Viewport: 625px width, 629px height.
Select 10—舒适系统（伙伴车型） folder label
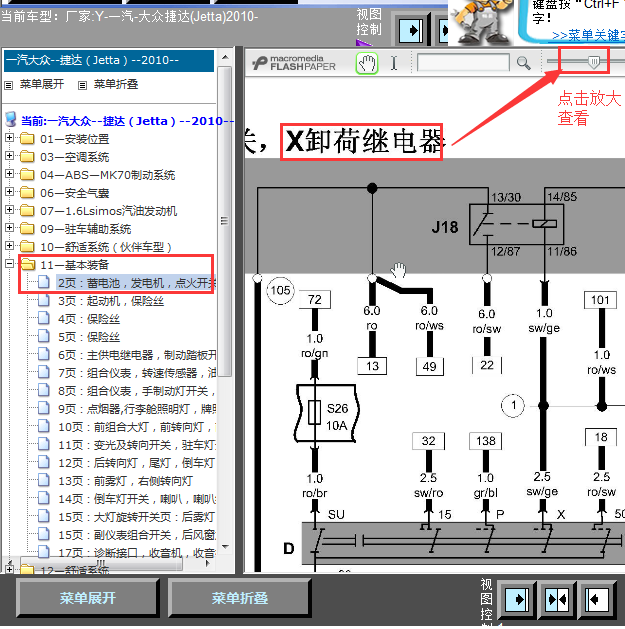coord(106,247)
